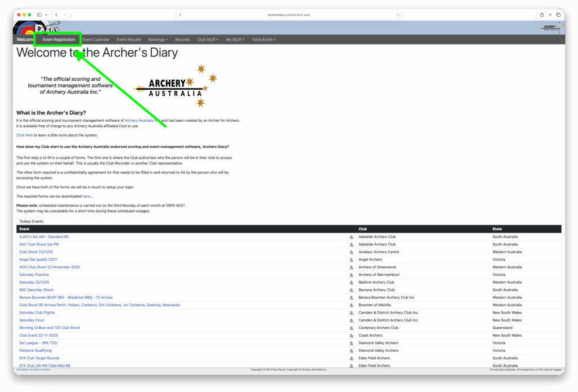Click the archer icon next to Angel Archers
The width and height of the screenshot is (578, 392).
tap(351, 259)
